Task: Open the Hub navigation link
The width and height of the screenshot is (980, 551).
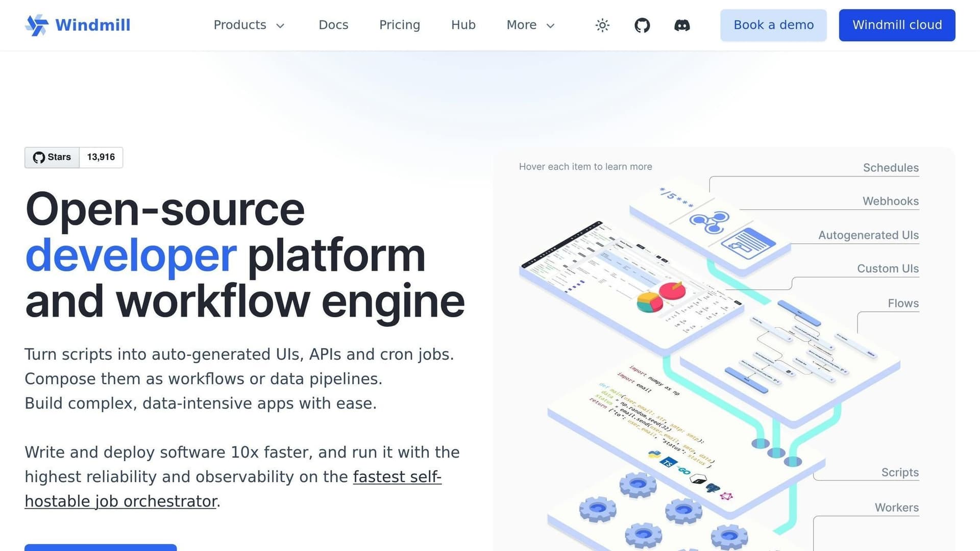Action: click(463, 25)
